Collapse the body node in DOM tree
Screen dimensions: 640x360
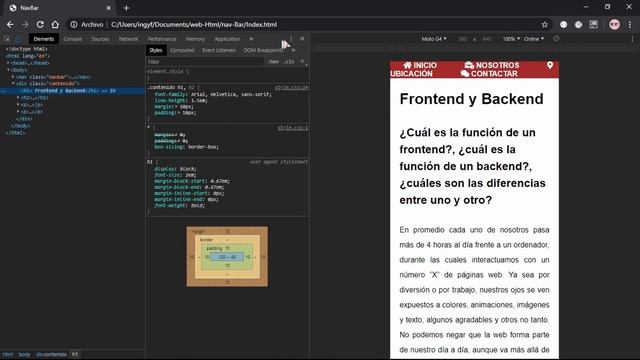[8, 70]
